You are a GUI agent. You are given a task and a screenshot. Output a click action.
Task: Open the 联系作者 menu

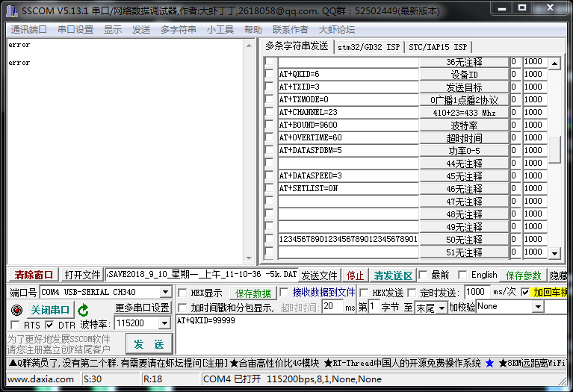[290, 30]
